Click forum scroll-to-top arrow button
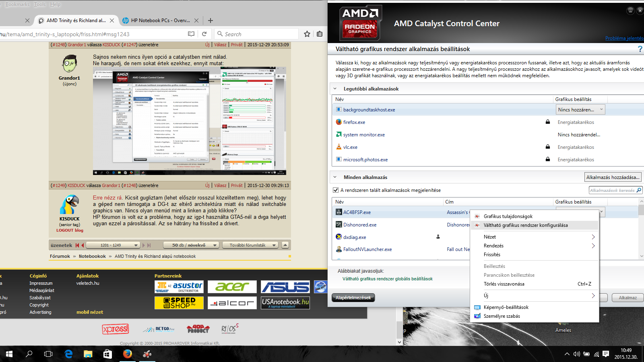The height and width of the screenshot is (362, 644). click(285, 245)
